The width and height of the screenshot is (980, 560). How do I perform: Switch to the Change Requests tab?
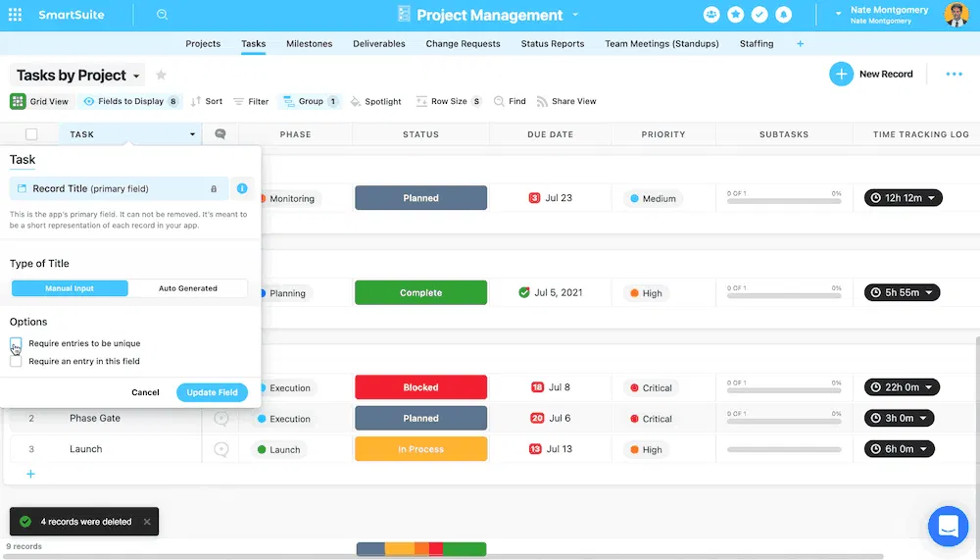(464, 44)
